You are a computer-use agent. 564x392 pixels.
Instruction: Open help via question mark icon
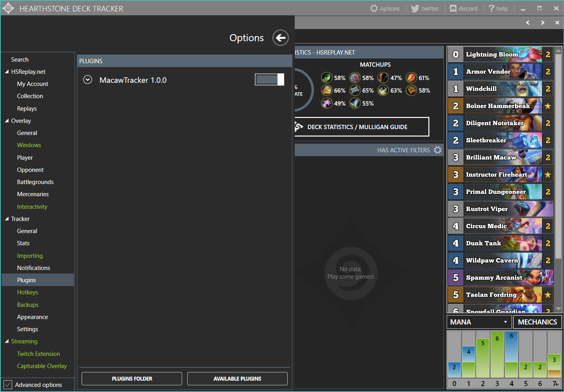tap(491, 8)
